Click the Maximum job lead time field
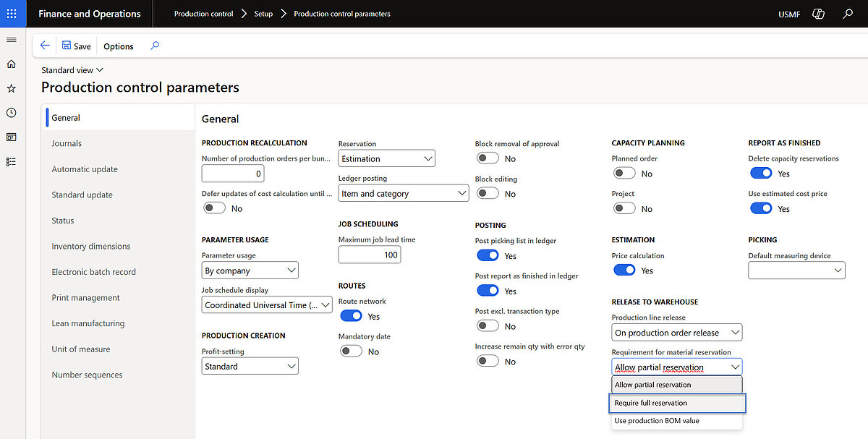The height and width of the screenshot is (439, 868). click(369, 254)
